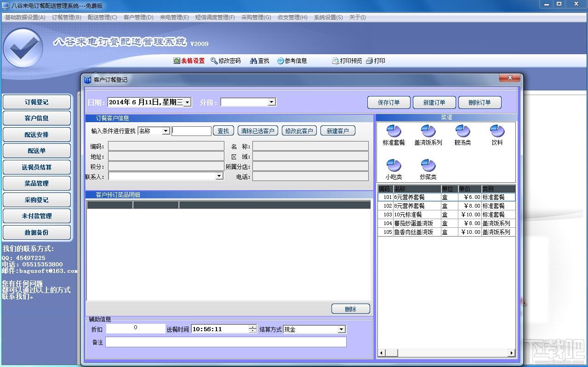Open 数据备份 from the sidebar
The width and height of the screenshot is (588, 367).
(37, 232)
